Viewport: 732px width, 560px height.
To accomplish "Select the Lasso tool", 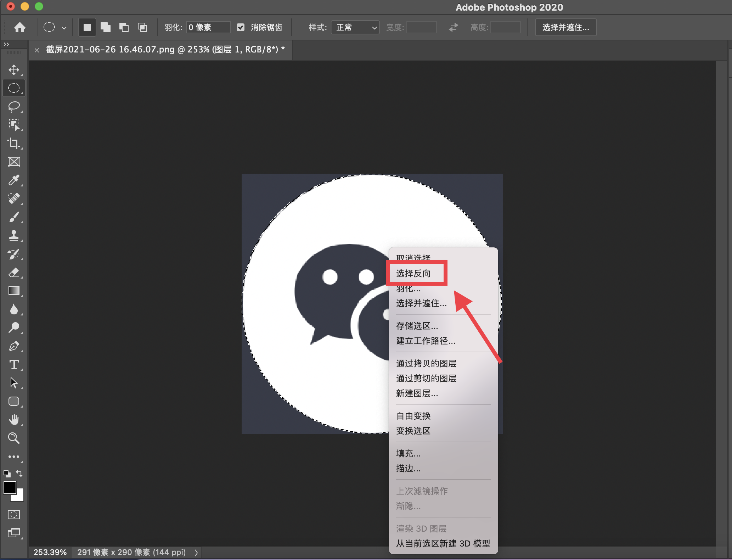I will 14,106.
